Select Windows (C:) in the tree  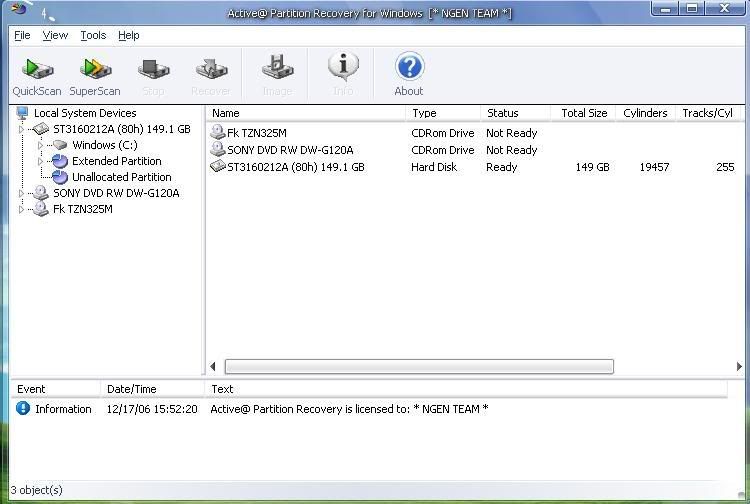click(105, 145)
